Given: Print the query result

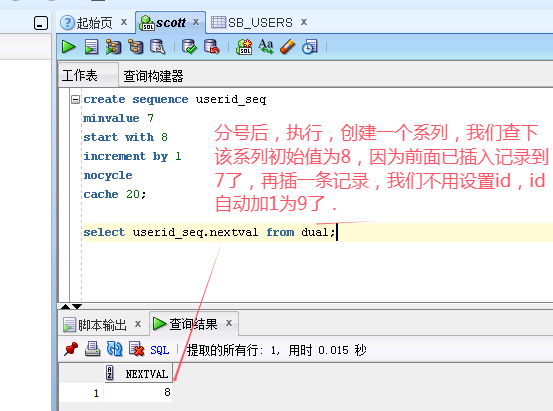Looking at the screenshot, I should (92, 349).
